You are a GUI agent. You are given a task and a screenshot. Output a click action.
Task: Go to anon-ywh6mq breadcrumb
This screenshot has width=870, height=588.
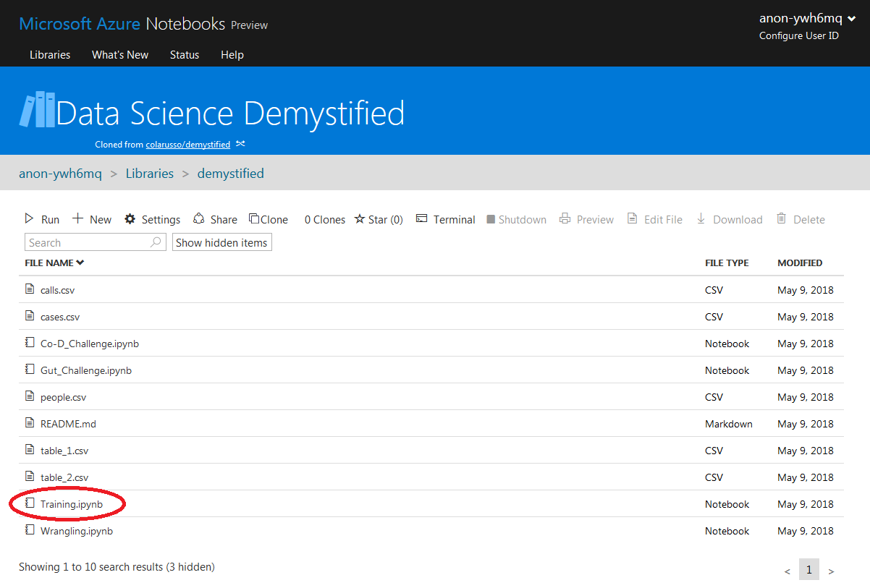[x=60, y=174]
